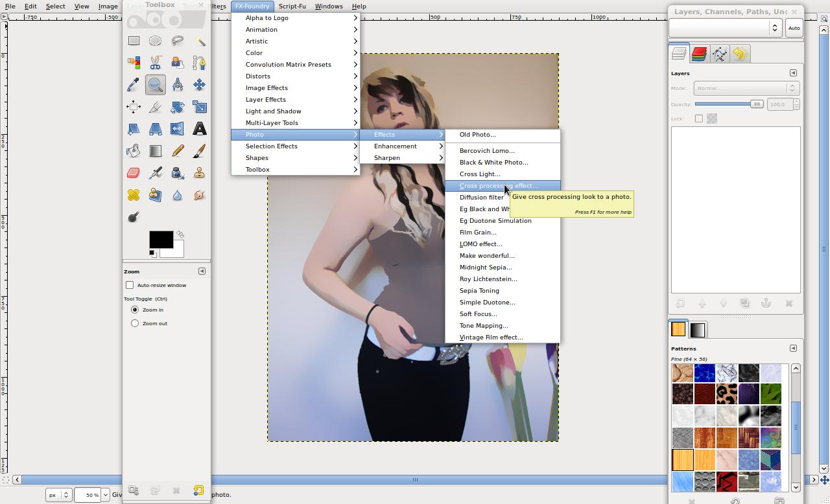Open the Script-Fu menu
Screen dimensions: 830x504
[x=292, y=6]
